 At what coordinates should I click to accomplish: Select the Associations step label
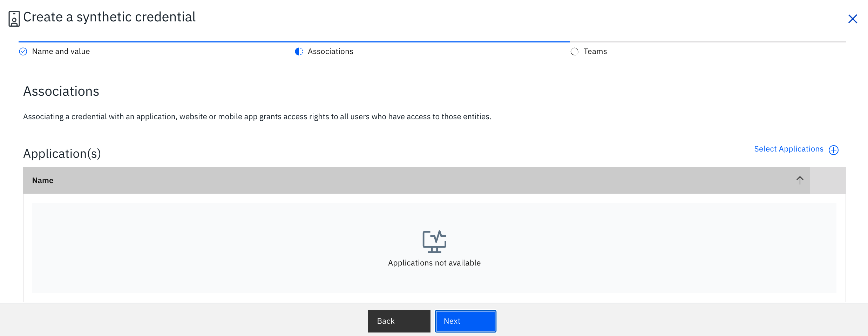click(331, 52)
